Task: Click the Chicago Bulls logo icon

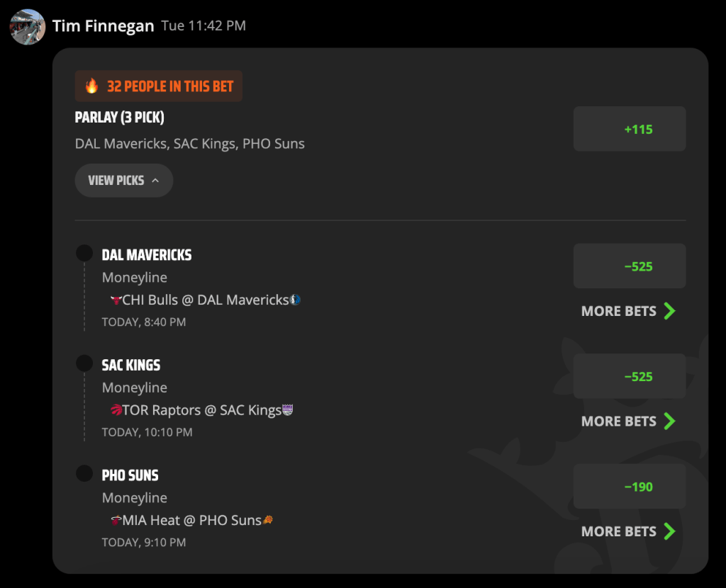Action: [x=116, y=300]
